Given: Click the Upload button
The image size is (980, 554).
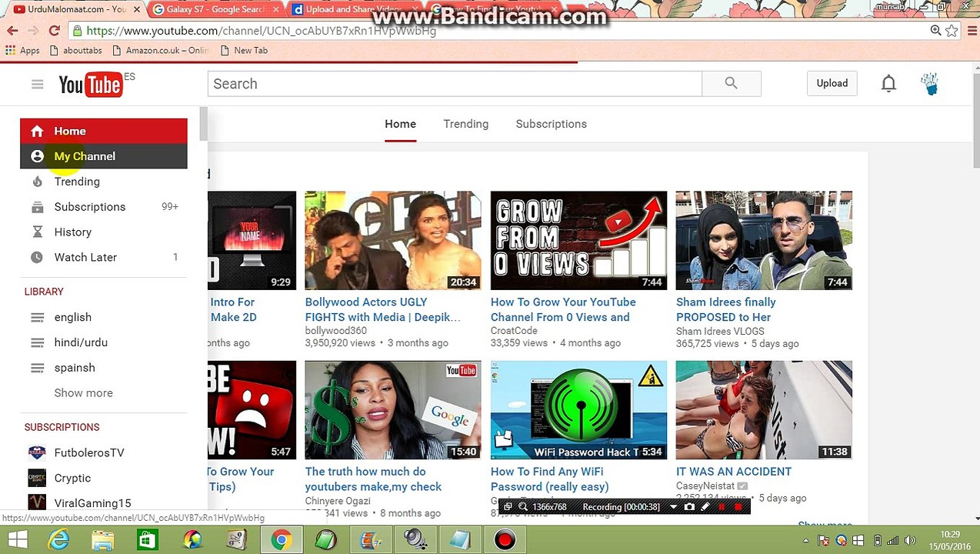Looking at the screenshot, I should 832,83.
